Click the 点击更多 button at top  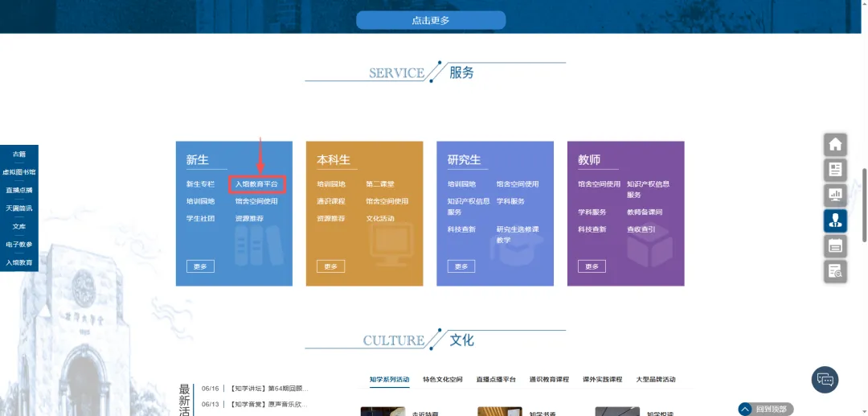tap(431, 20)
